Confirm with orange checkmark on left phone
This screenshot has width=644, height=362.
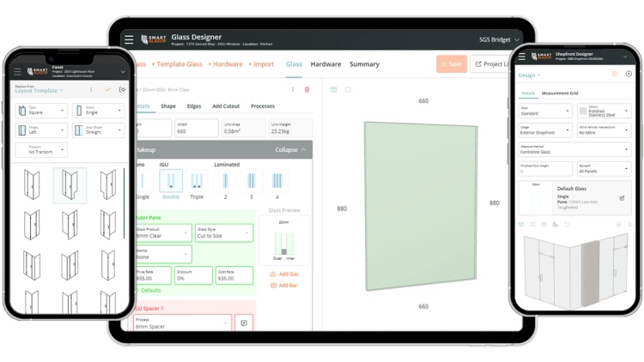click(107, 89)
